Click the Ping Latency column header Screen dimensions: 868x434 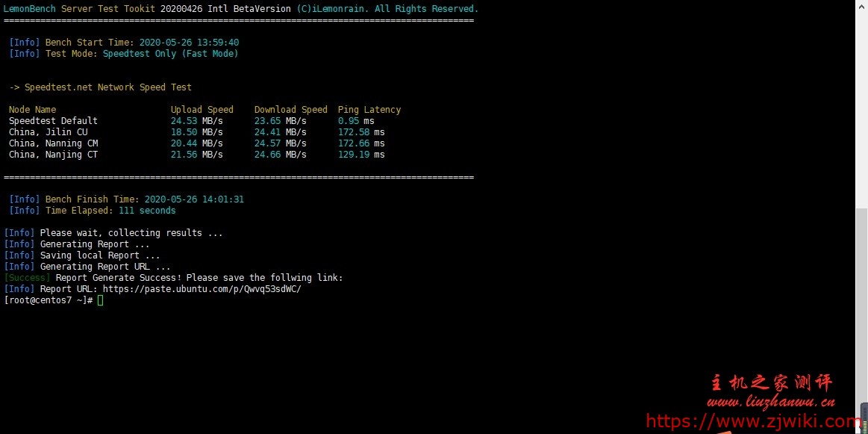pyautogui.click(x=369, y=110)
